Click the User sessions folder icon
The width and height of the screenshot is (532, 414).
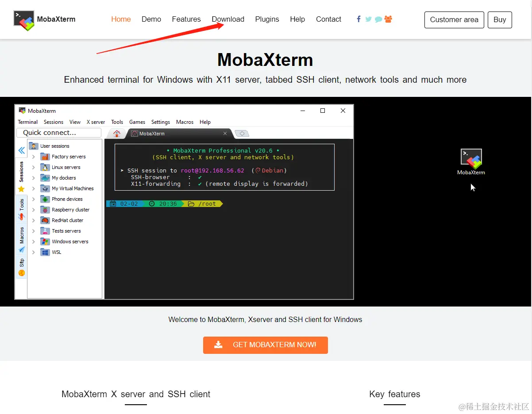(33, 146)
